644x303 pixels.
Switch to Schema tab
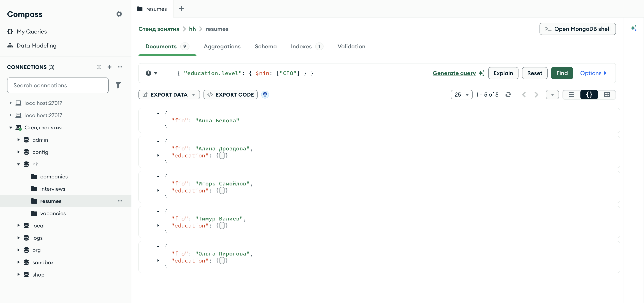(x=266, y=46)
